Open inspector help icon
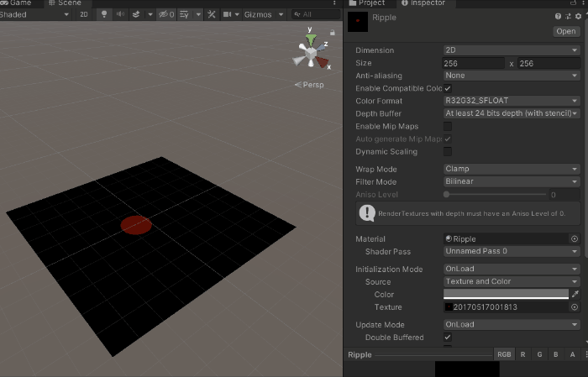 click(558, 16)
